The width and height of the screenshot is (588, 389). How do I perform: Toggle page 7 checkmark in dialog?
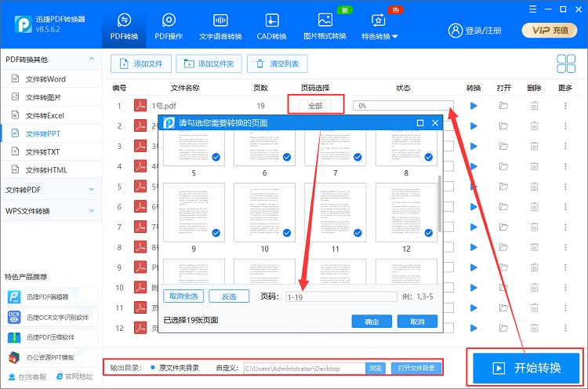[358, 157]
